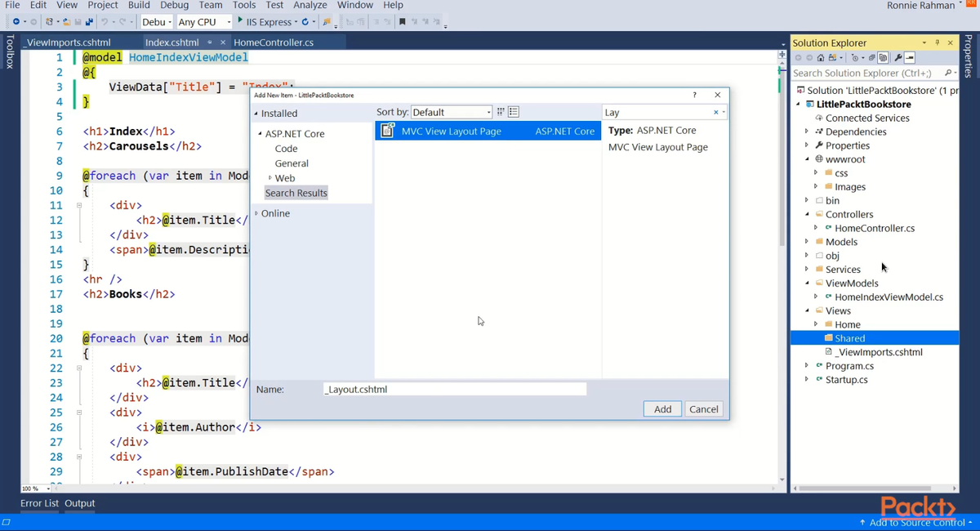The height and width of the screenshot is (531, 980).
Task: Click Undo arrow in main toolbar
Action: 104,21
